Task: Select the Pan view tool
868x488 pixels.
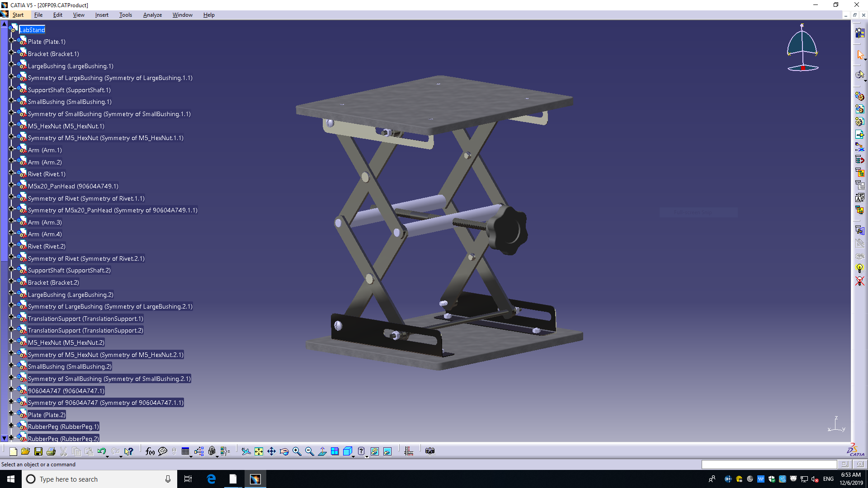Action: click(271, 451)
